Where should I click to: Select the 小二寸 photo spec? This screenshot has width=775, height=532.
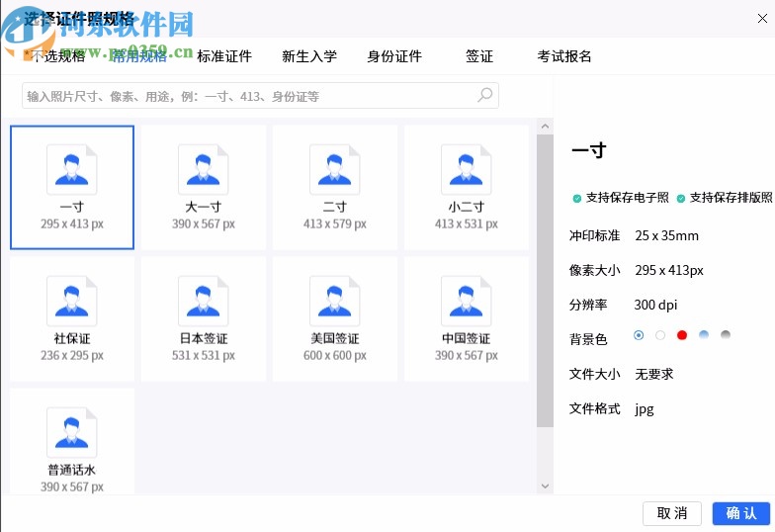click(x=467, y=188)
